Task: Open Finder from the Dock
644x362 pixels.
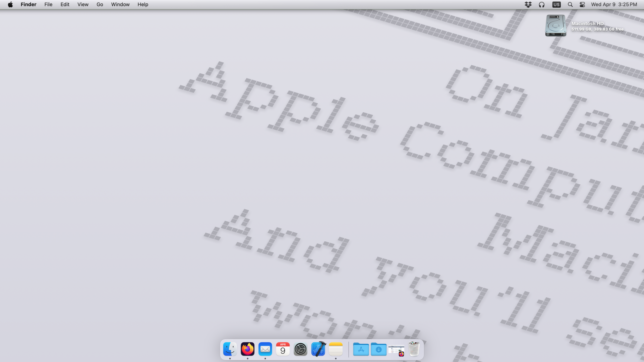Action: (x=230, y=349)
